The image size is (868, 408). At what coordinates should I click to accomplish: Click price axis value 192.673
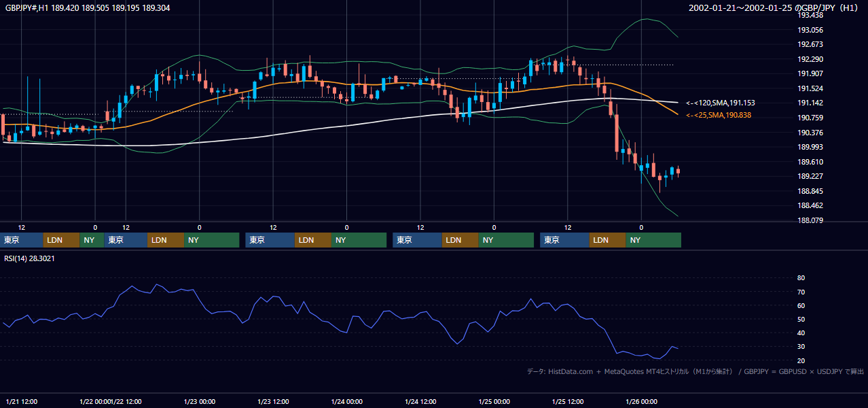pos(810,44)
